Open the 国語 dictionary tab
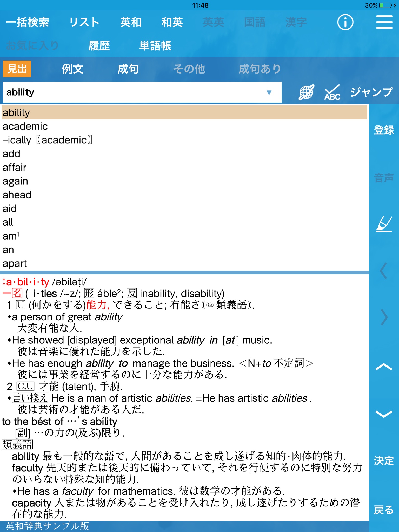The width and height of the screenshot is (399, 532). [x=255, y=22]
